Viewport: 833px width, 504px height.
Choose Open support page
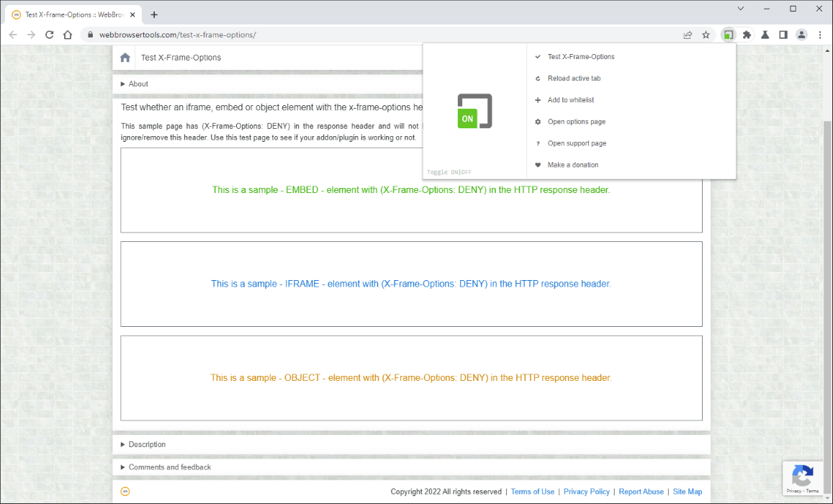(577, 143)
